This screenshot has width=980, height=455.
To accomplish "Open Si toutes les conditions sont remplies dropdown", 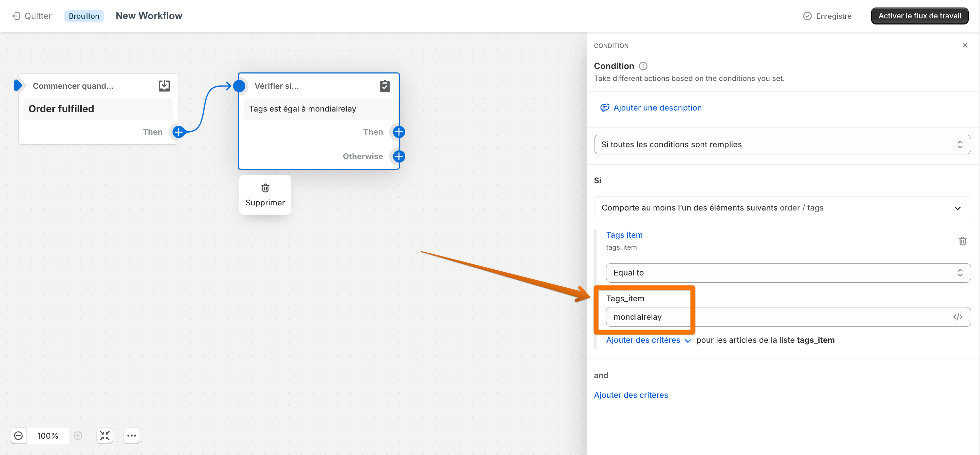I will pos(782,145).
